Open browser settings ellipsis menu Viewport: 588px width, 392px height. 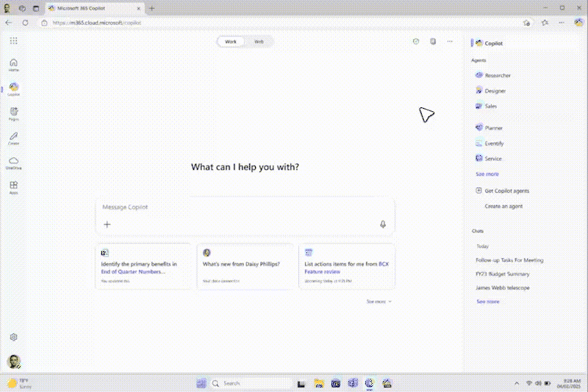562,23
